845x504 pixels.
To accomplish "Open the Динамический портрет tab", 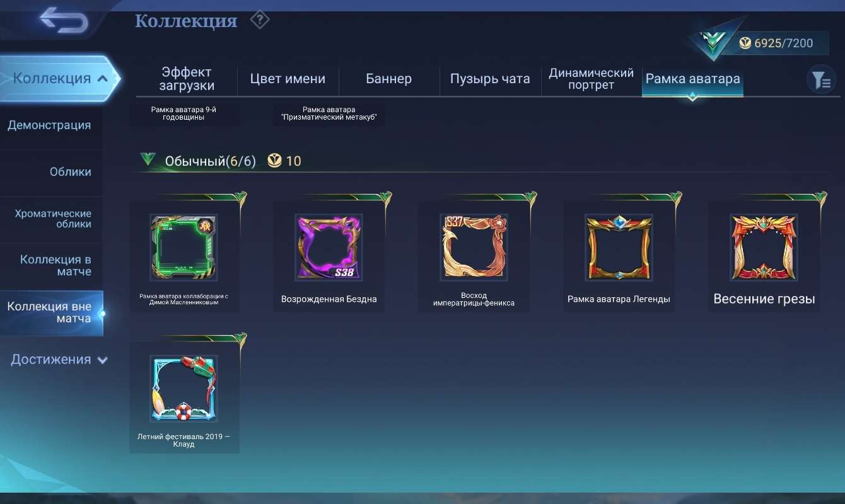I will tap(591, 79).
